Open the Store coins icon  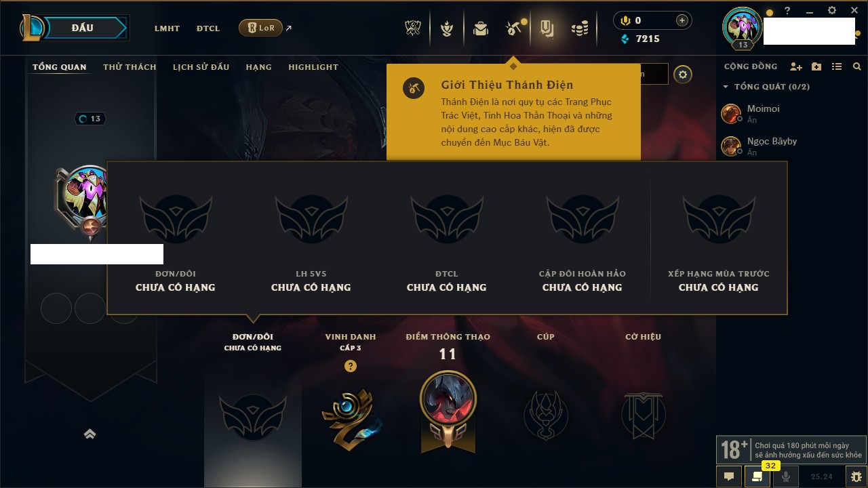coord(580,28)
